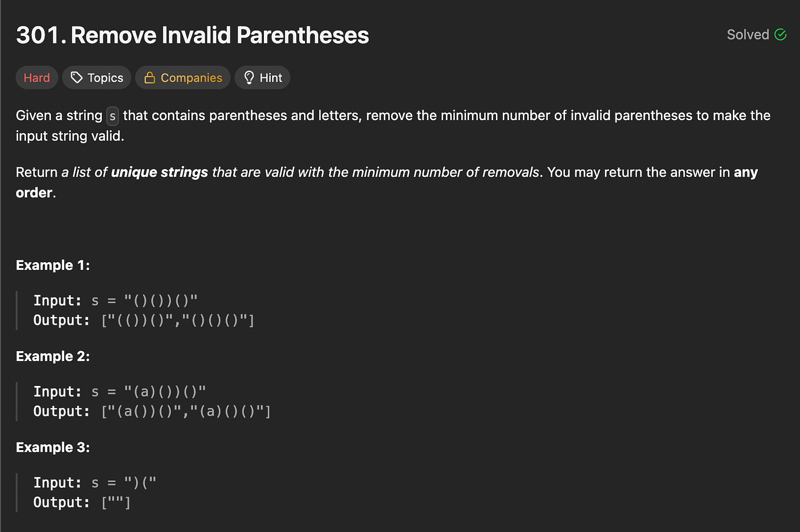The height and width of the screenshot is (532, 800).
Task: Show the Hint
Action: point(262,78)
